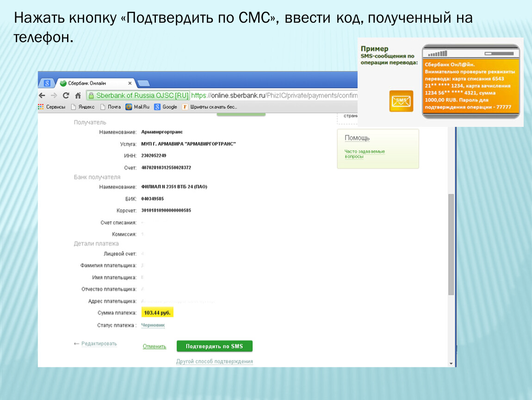Image resolution: width=532 pixels, height=400 pixels.
Task: Open the Почта bookmark
Action: coord(111,107)
